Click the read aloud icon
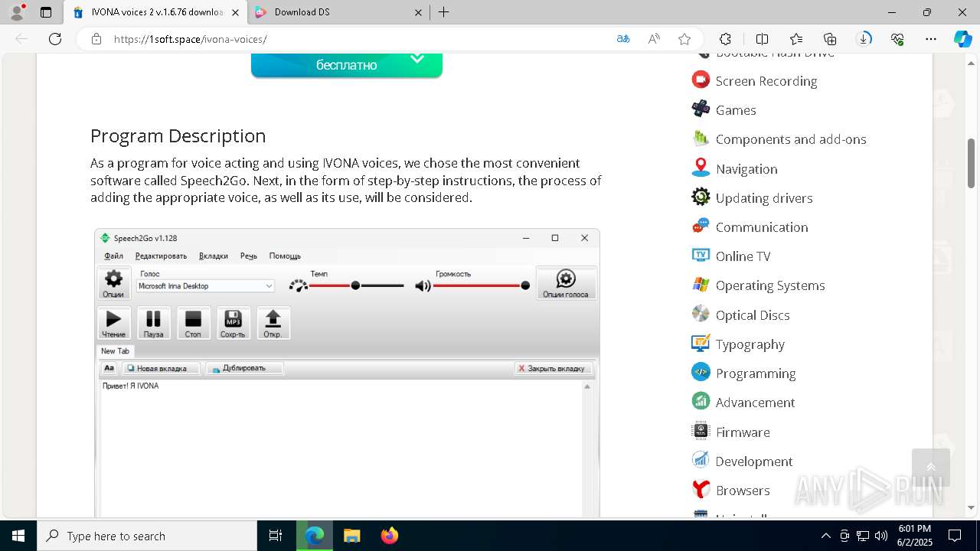The height and width of the screenshot is (551, 980). tap(654, 39)
